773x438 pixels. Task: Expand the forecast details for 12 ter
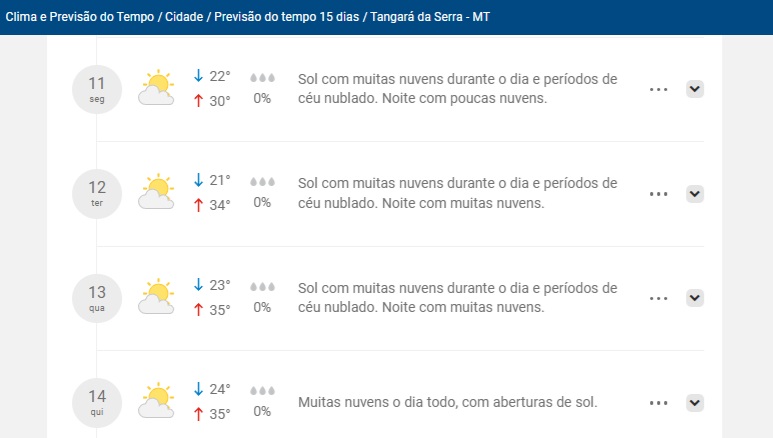pos(695,194)
